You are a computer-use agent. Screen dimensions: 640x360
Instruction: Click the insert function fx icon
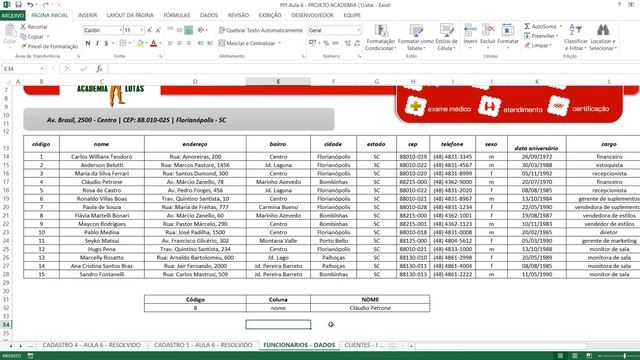point(99,69)
